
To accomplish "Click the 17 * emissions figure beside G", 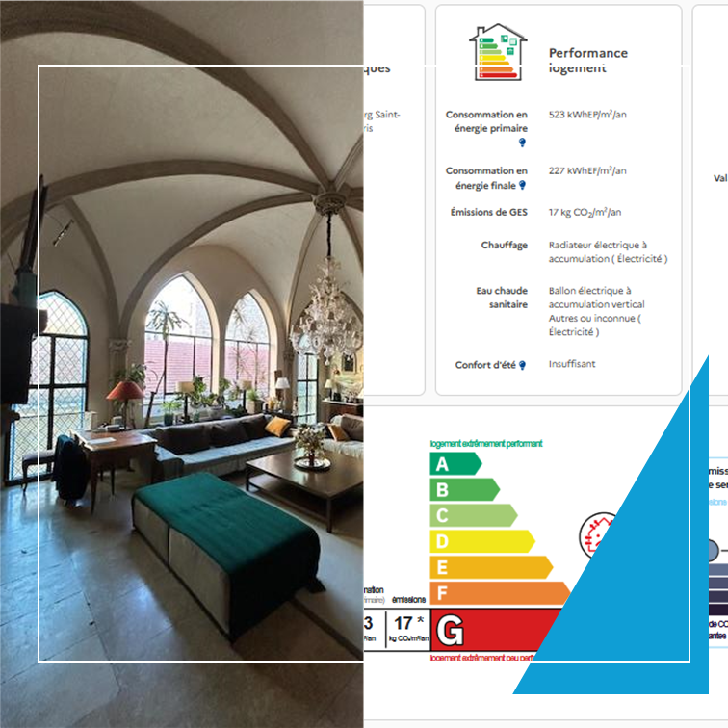I will (x=408, y=623).
